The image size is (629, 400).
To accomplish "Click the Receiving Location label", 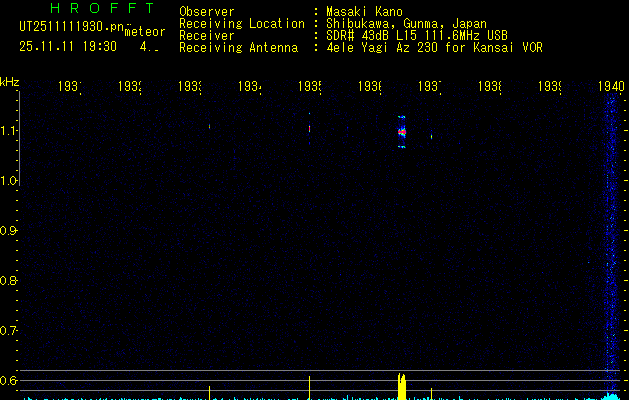I will pos(242,24).
